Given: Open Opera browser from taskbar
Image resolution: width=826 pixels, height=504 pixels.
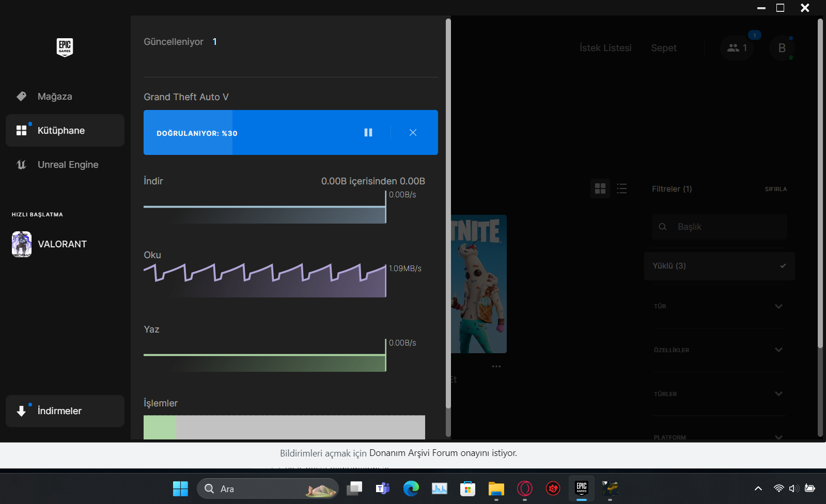Looking at the screenshot, I should [525, 489].
